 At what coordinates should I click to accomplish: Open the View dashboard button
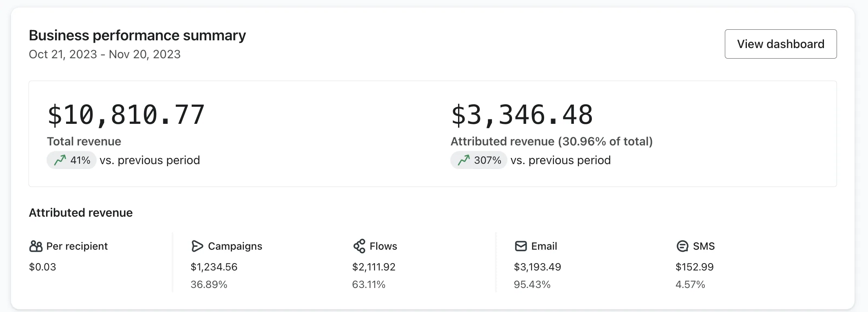pos(780,44)
